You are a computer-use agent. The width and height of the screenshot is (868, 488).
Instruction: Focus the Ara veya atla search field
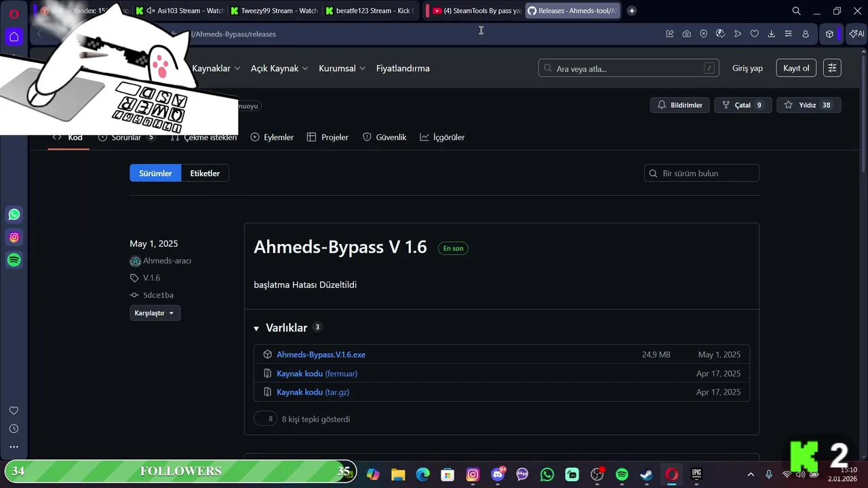click(x=629, y=68)
